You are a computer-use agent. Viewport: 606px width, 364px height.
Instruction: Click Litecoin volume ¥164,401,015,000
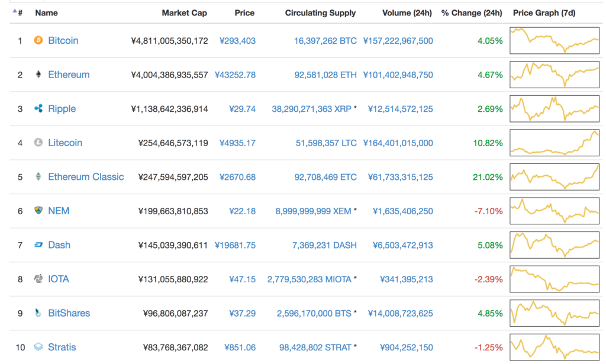click(x=398, y=143)
